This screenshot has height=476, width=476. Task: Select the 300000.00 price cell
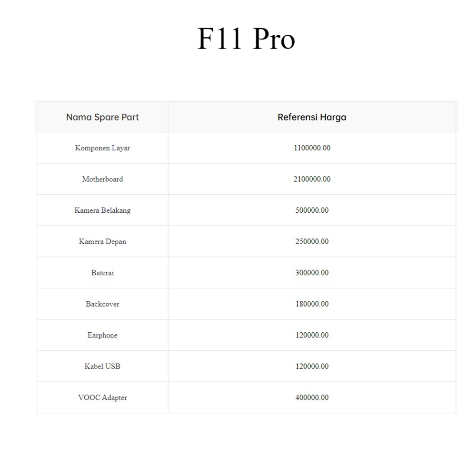pyautogui.click(x=312, y=273)
